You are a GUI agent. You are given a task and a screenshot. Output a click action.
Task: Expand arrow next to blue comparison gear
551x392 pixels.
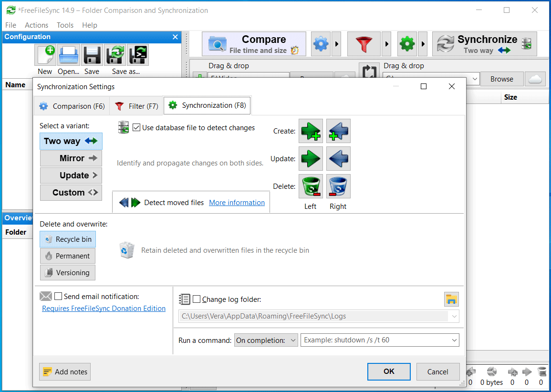click(336, 44)
